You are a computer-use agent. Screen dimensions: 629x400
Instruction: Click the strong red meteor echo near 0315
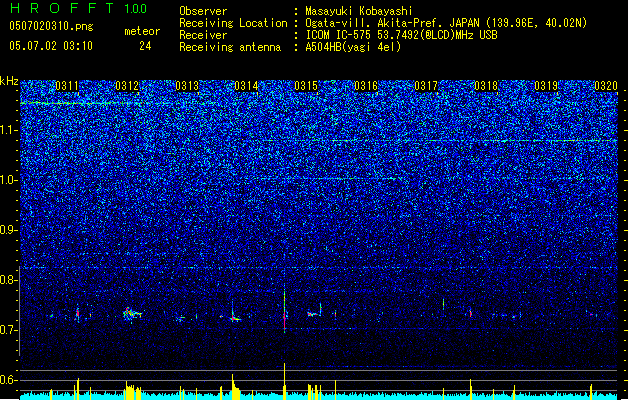pos(284,311)
